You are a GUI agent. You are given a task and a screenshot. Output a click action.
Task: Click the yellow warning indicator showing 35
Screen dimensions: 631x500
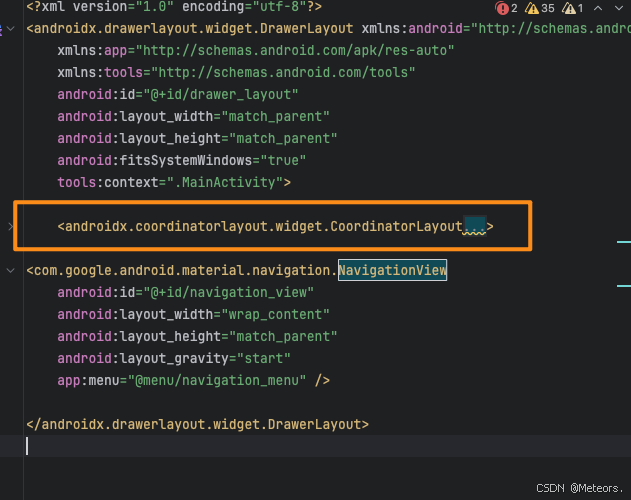click(x=540, y=8)
